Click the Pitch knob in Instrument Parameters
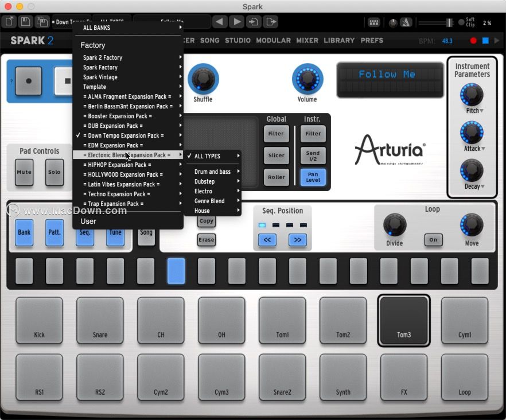The height and width of the screenshot is (420, 506). coord(472,95)
